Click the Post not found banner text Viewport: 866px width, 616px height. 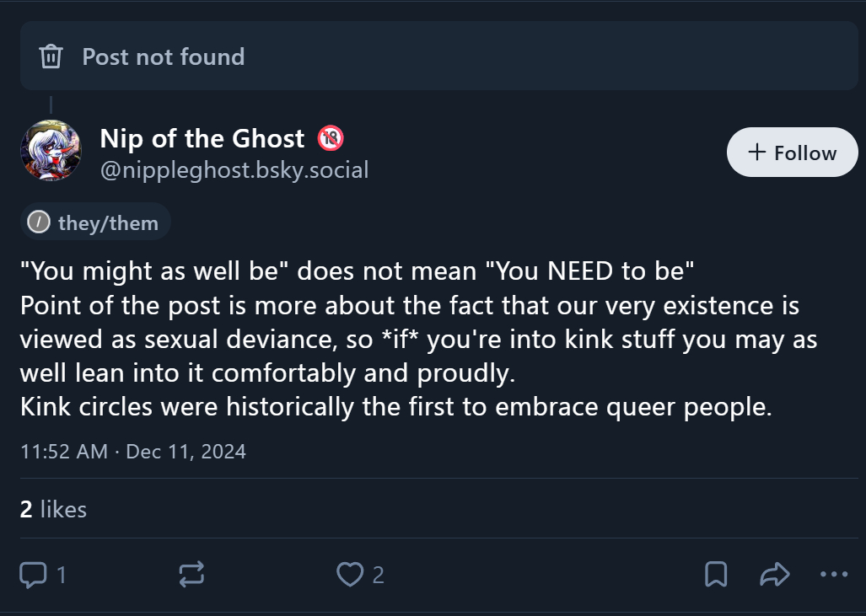(x=163, y=56)
